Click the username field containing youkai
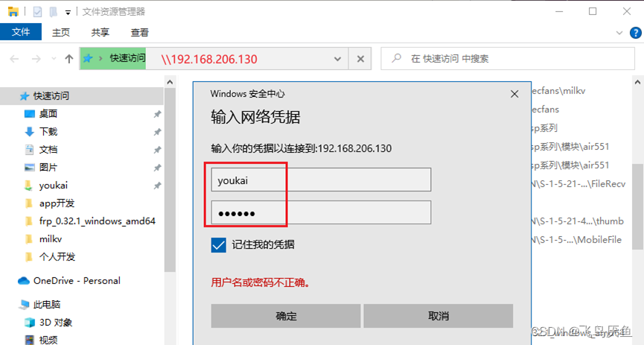Screen dimensions: 644x345 pyautogui.click(x=321, y=180)
